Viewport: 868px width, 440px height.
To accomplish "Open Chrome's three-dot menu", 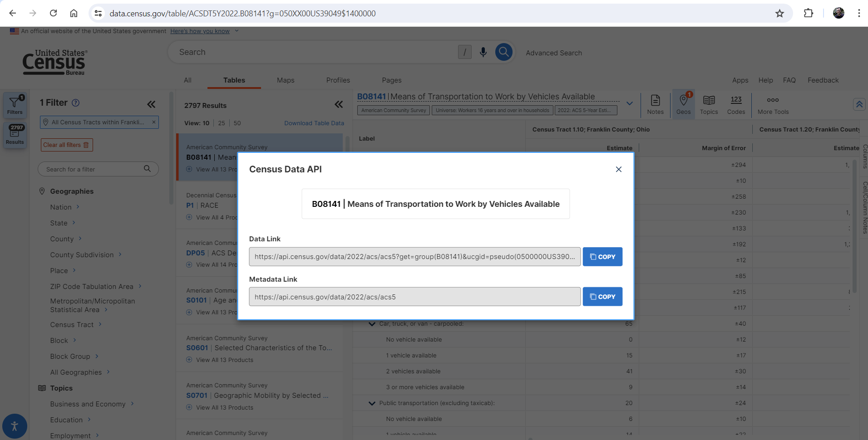I will [x=859, y=13].
